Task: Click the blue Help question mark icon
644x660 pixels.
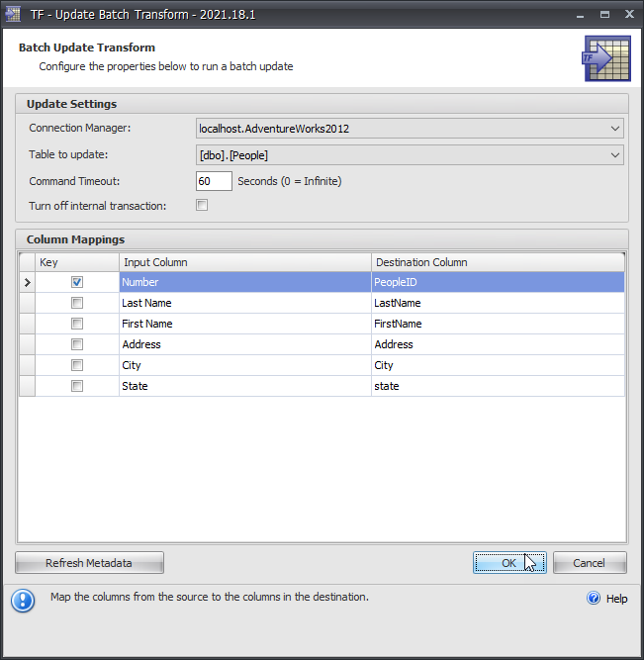Action: point(594,598)
